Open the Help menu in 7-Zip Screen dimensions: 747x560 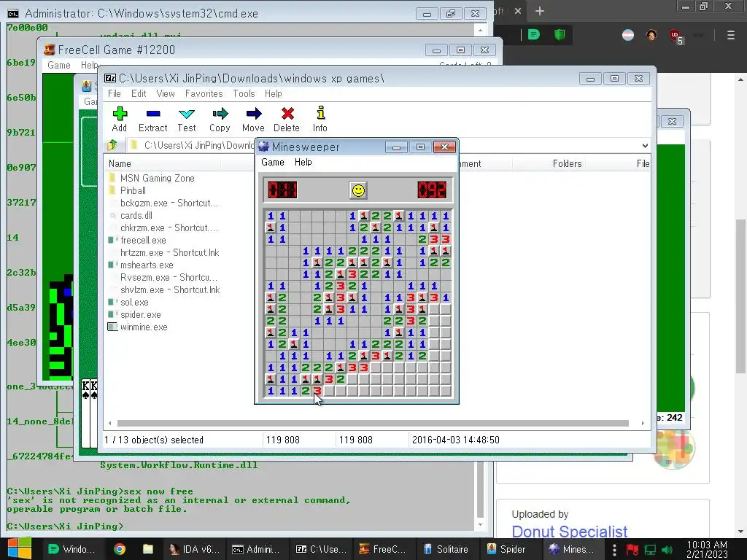pyautogui.click(x=274, y=94)
